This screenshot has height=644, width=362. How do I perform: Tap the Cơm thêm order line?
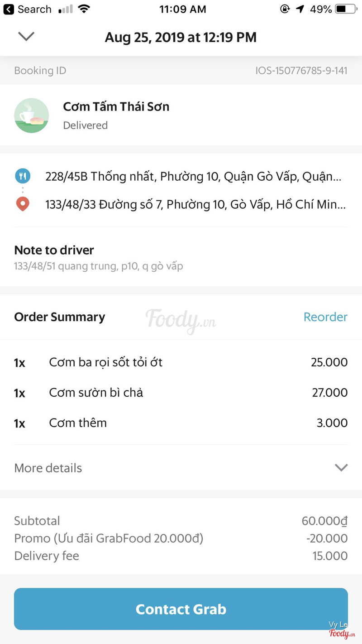point(78,423)
